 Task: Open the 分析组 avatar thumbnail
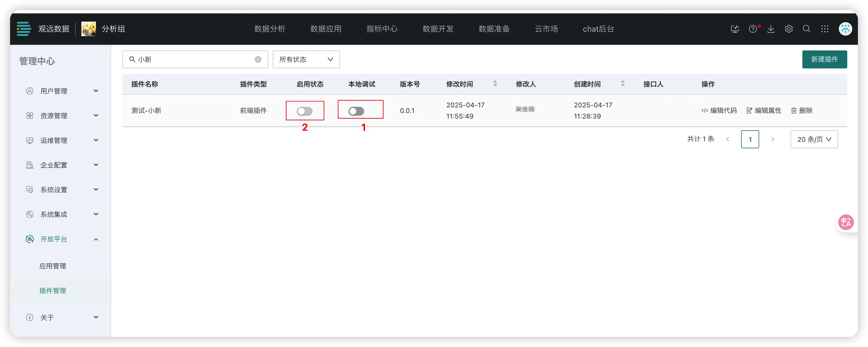tap(89, 29)
